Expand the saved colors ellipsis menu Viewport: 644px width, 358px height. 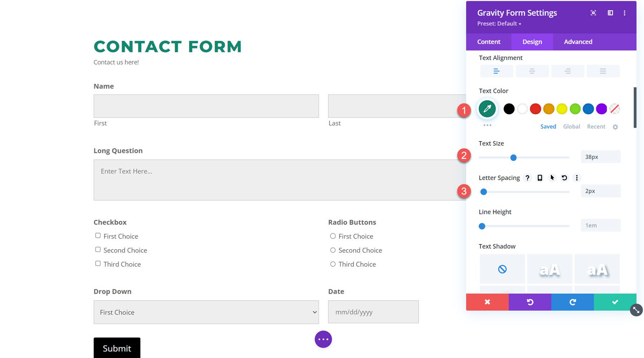click(487, 125)
